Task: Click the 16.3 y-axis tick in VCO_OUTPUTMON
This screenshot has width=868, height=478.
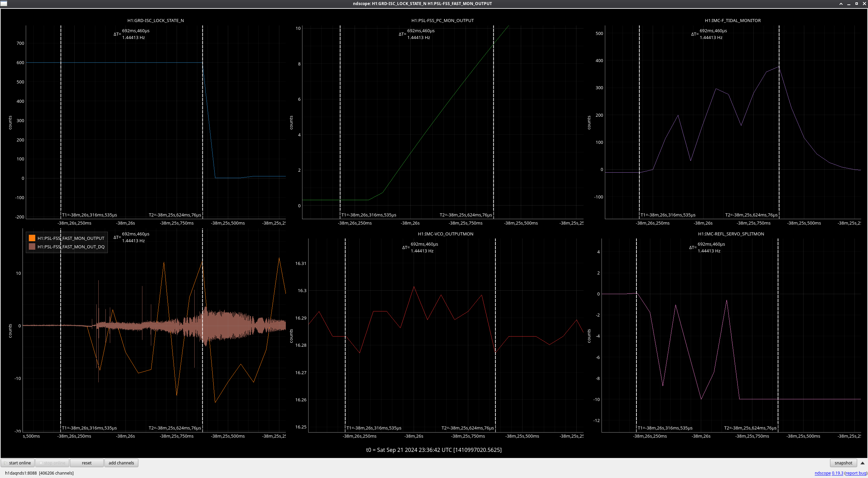Action: [302, 291]
